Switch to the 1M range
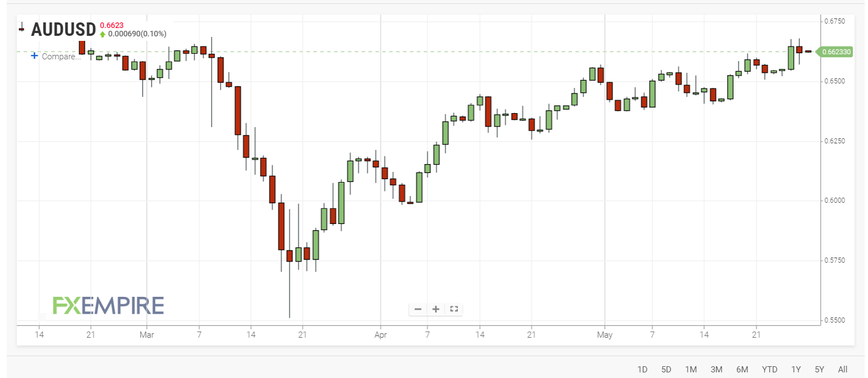Image resolution: width=868 pixels, height=378 pixels. (690, 369)
